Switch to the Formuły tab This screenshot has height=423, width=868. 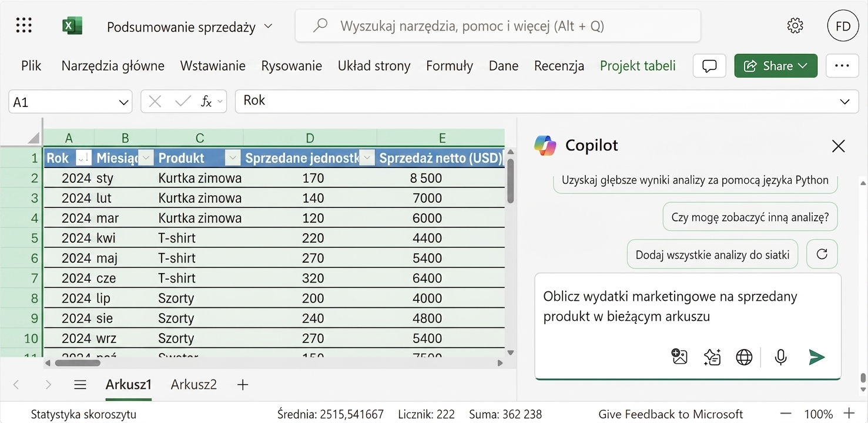point(450,66)
